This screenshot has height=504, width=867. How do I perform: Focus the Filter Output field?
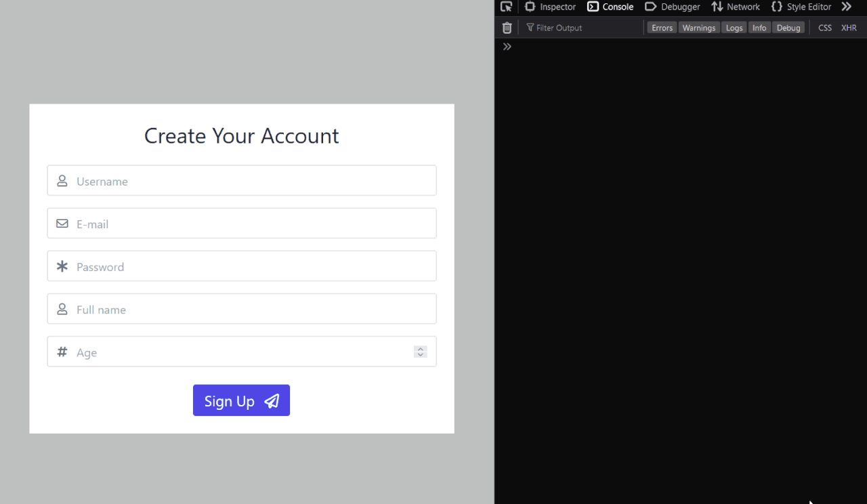[x=583, y=28]
